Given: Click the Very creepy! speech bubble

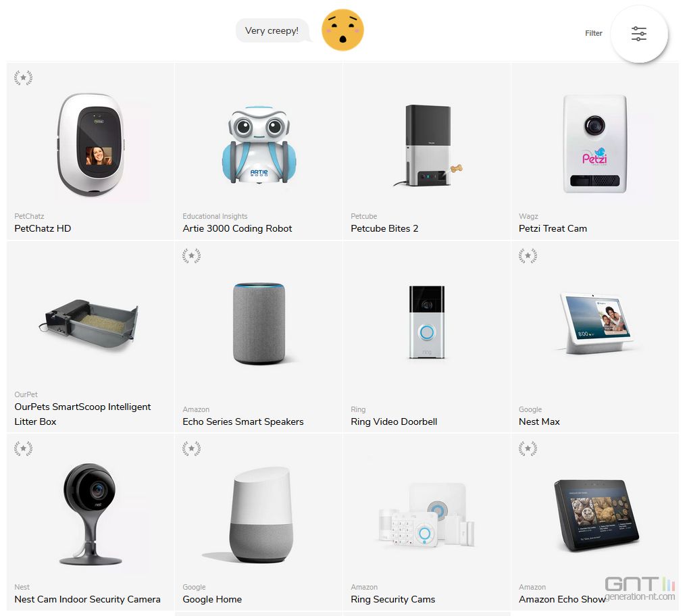Looking at the screenshot, I should tap(272, 30).
